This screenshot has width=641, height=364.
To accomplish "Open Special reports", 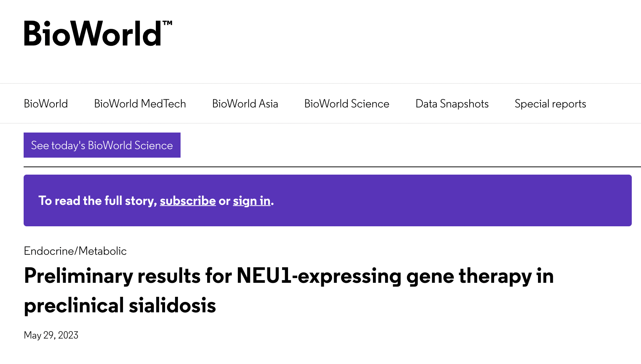I will (550, 104).
